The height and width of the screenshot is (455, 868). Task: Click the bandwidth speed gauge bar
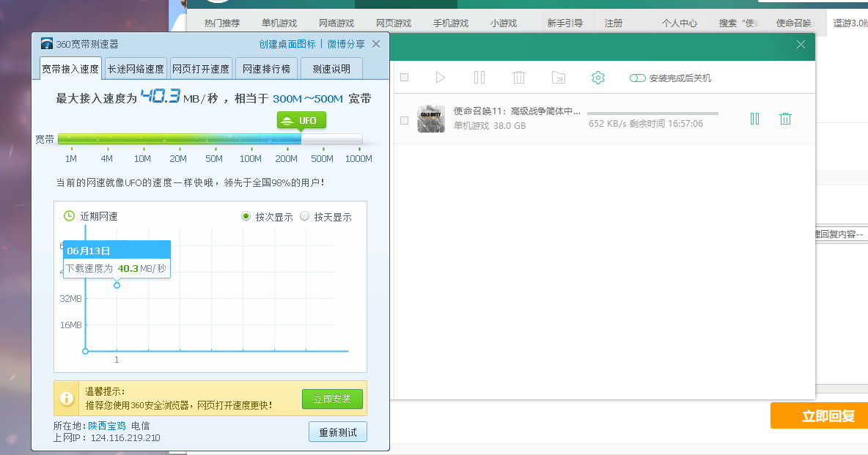210,139
